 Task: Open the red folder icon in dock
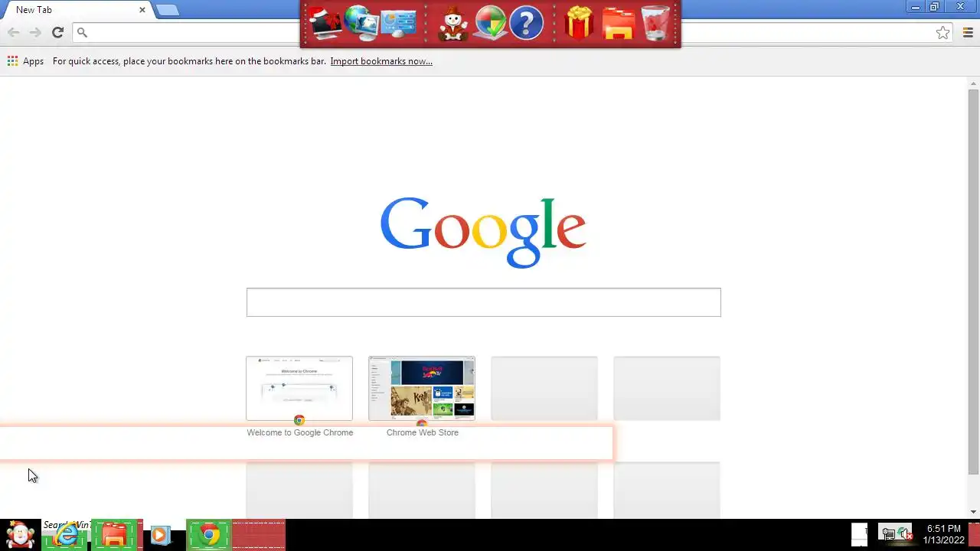click(x=618, y=23)
